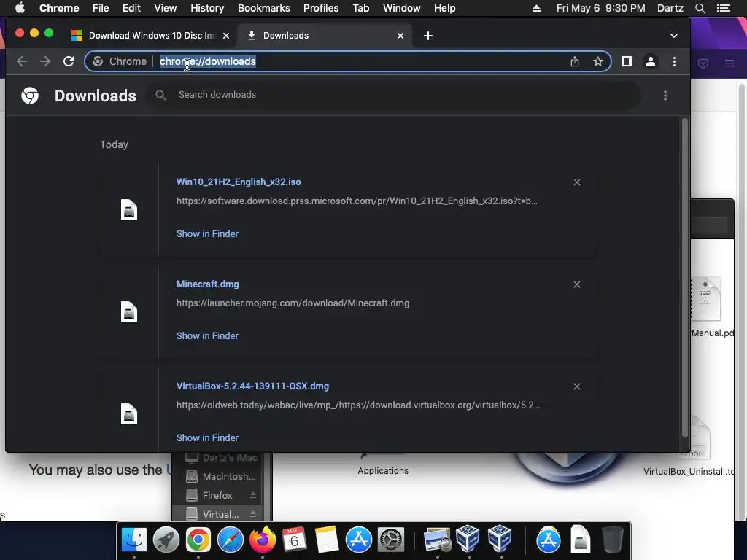
Task: Click the launcher.mojang.com download URL
Action: coord(293,303)
